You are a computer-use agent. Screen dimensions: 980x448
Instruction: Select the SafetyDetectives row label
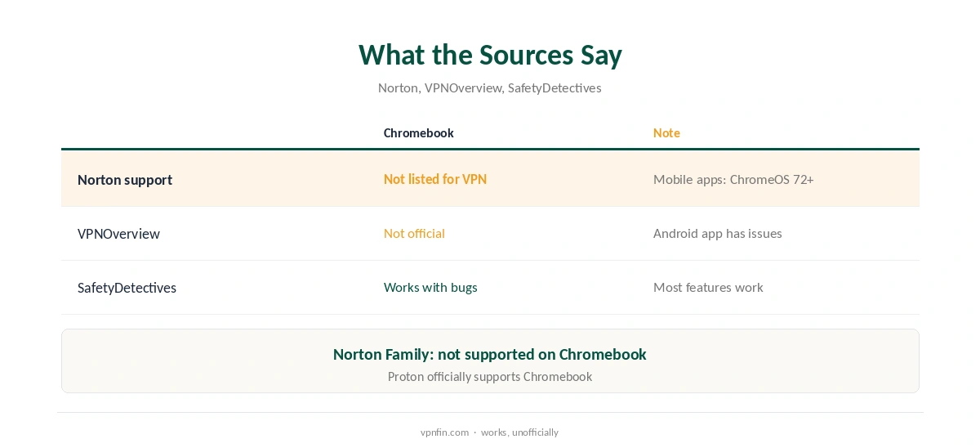click(x=127, y=288)
